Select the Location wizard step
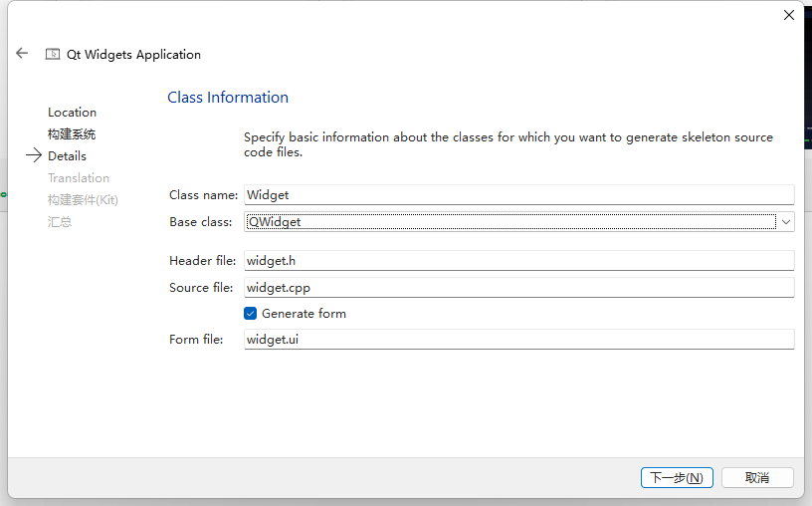 point(72,113)
